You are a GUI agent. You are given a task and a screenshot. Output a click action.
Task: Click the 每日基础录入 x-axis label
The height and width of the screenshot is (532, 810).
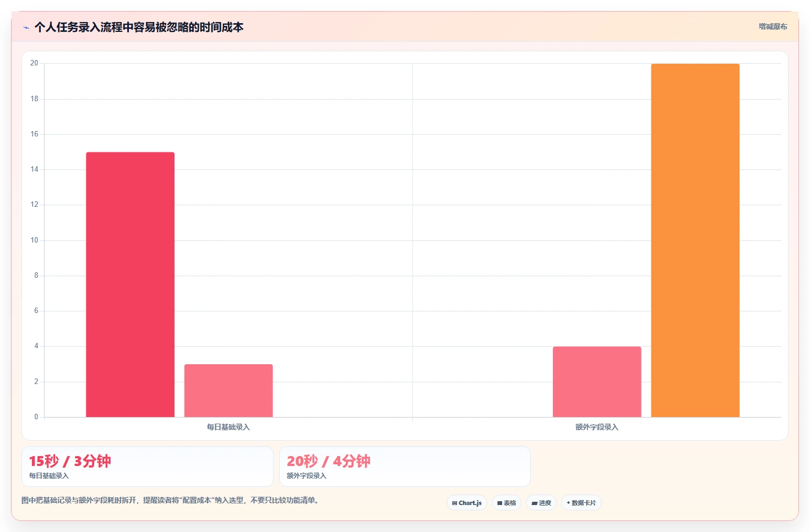(229, 427)
